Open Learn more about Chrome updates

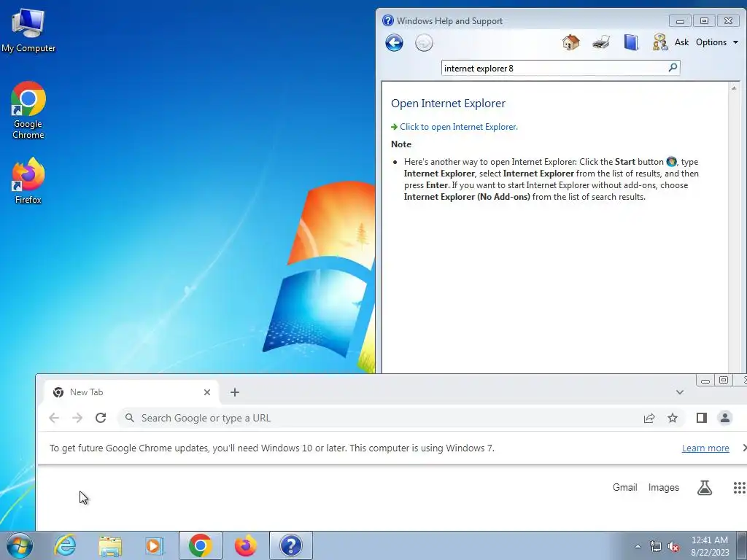(705, 448)
